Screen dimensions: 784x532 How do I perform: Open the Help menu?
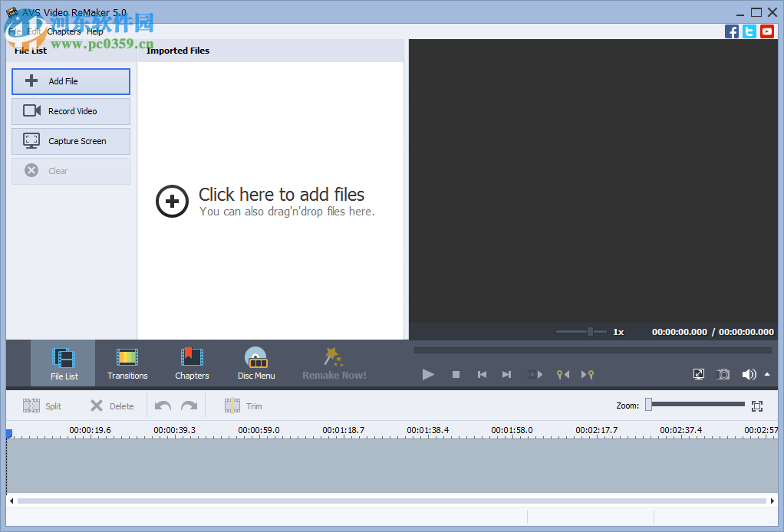[95, 31]
